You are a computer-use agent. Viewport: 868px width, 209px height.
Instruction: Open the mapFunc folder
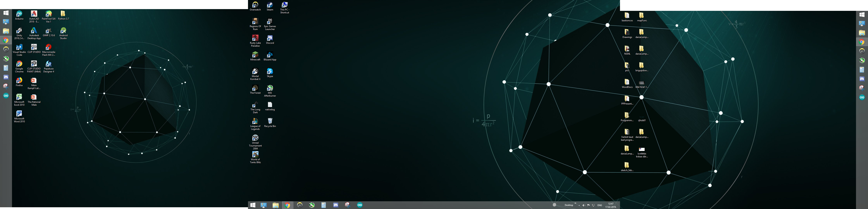tap(642, 17)
